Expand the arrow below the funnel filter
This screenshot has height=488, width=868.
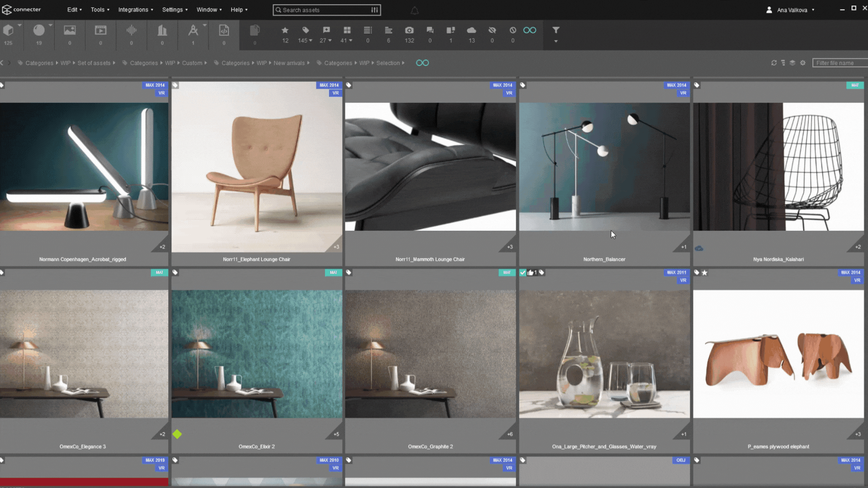[x=556, y=41]
